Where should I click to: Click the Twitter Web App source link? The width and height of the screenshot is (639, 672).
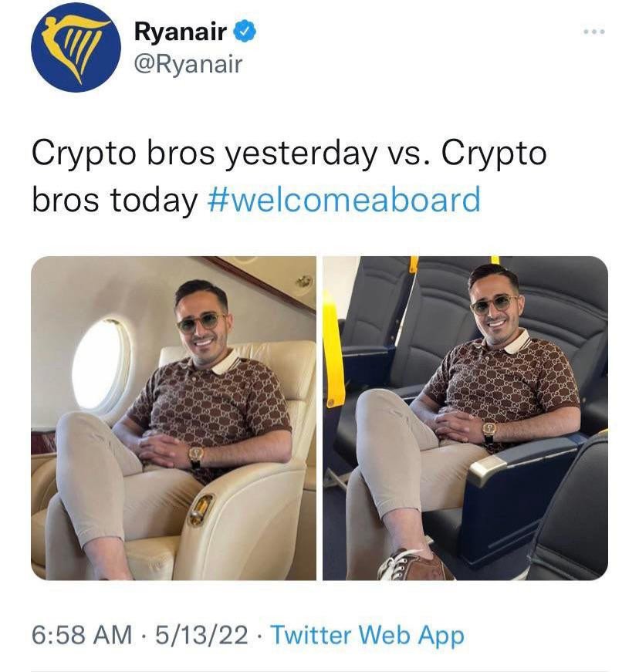(x=367, y=636)
